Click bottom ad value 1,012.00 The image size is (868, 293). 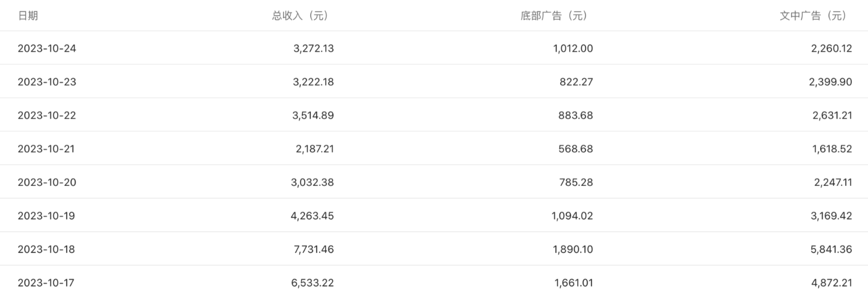[x=573, y=48]
